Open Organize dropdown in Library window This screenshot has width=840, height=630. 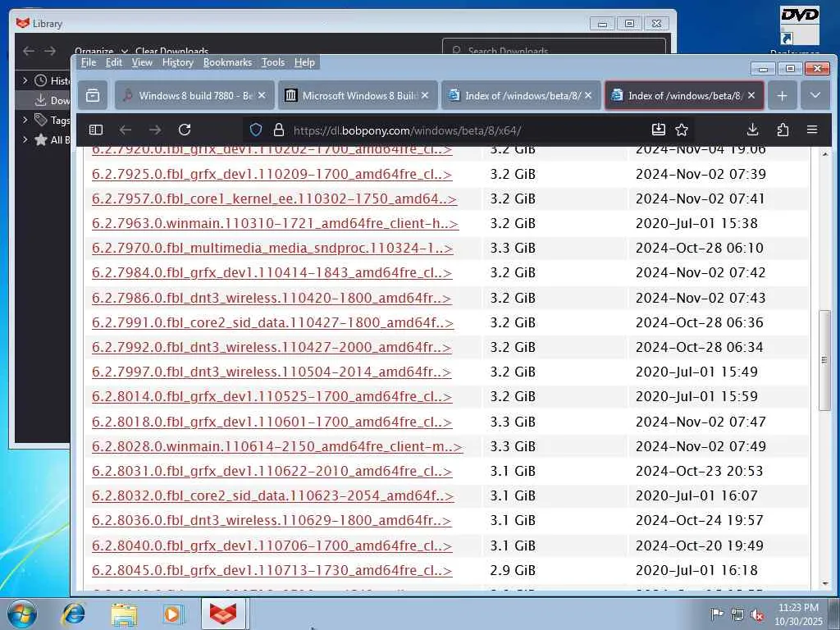pos(101,52)
